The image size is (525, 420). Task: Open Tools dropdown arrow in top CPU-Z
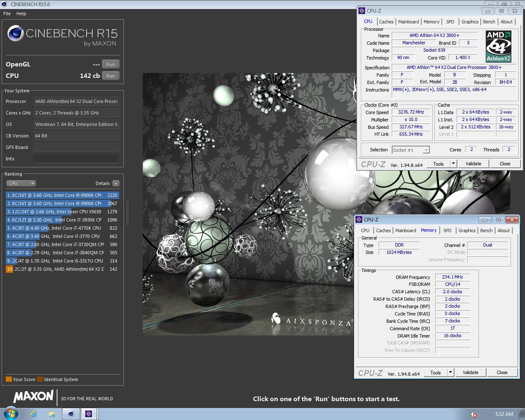(453, 164)
